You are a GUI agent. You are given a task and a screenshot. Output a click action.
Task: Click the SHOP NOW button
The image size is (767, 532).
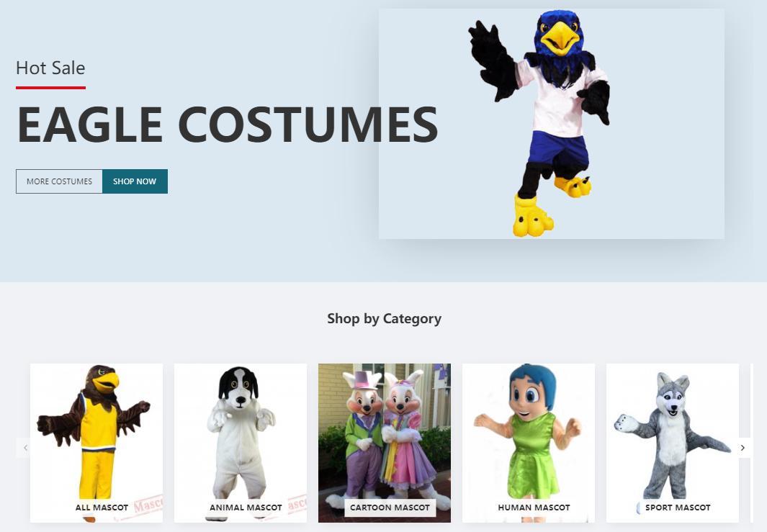(x=135, y=181)
